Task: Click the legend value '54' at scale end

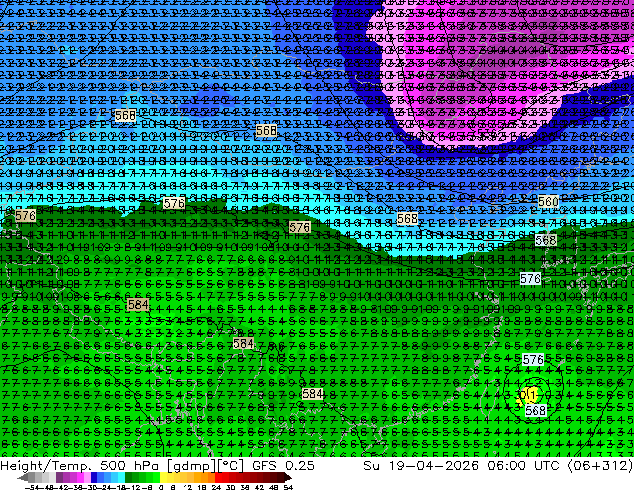Action: click(288, 487)
